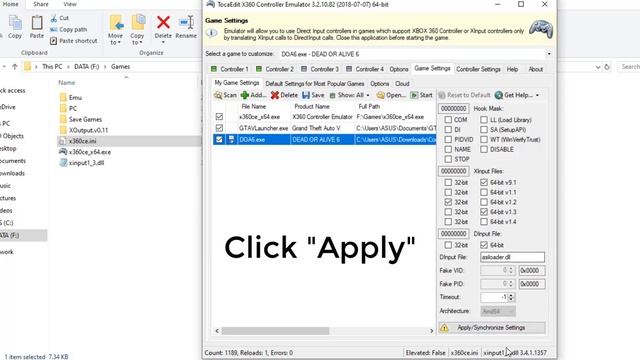Click Reset to Default
The width and height of the screenshot is (640, 360).
click(x=464, y=95)
